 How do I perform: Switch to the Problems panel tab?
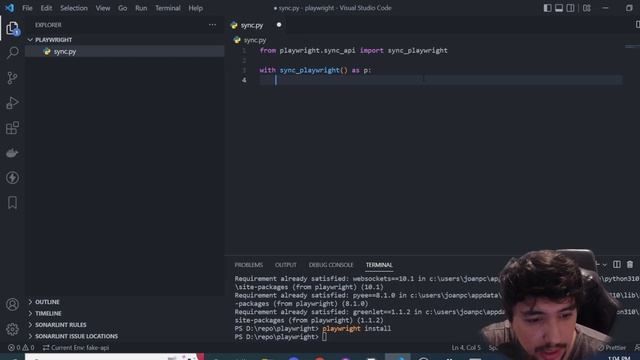[x=249, y=265]
